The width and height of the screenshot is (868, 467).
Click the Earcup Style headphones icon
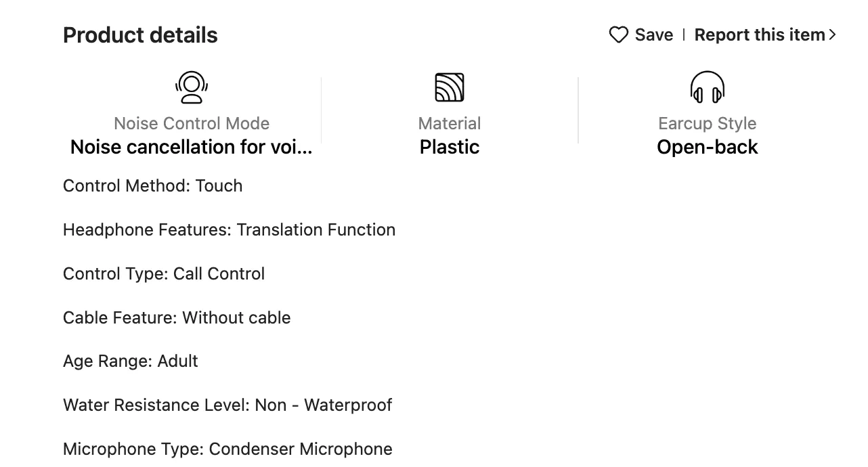click(x=708, y=87)
